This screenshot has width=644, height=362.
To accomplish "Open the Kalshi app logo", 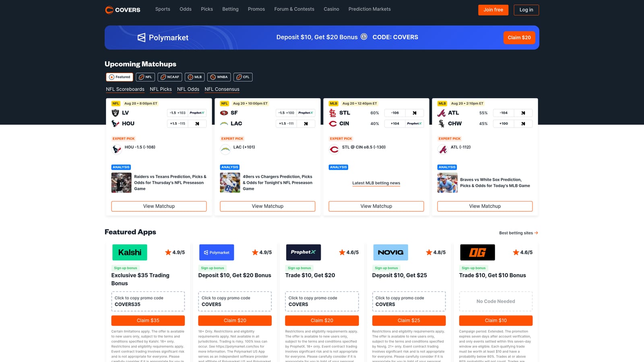I will pos(130,252).
